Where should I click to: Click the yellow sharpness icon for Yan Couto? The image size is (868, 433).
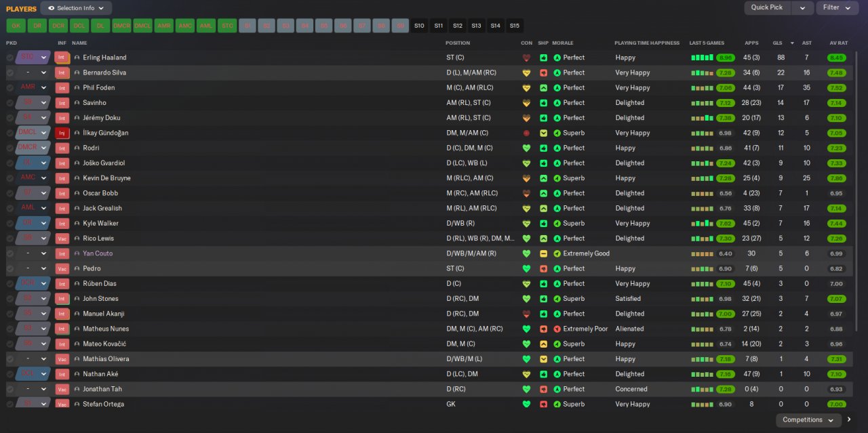[x=543, y=253]
